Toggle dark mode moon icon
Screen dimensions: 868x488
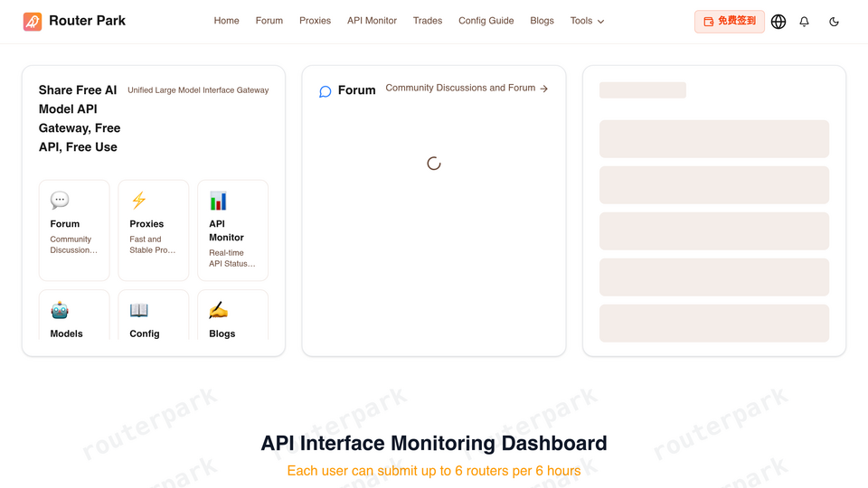pyautogui.click(x=834, y=22)
